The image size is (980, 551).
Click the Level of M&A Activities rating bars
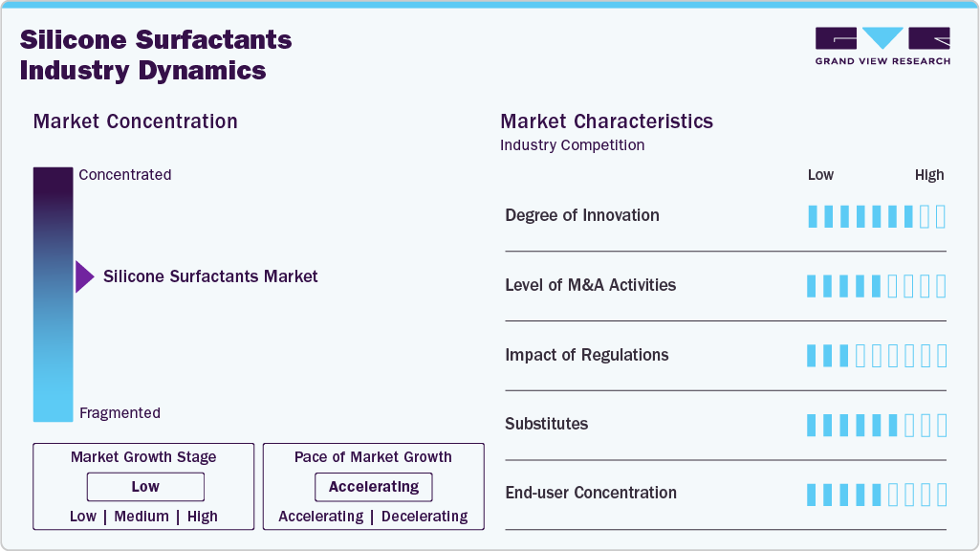[x=876, y=286]
